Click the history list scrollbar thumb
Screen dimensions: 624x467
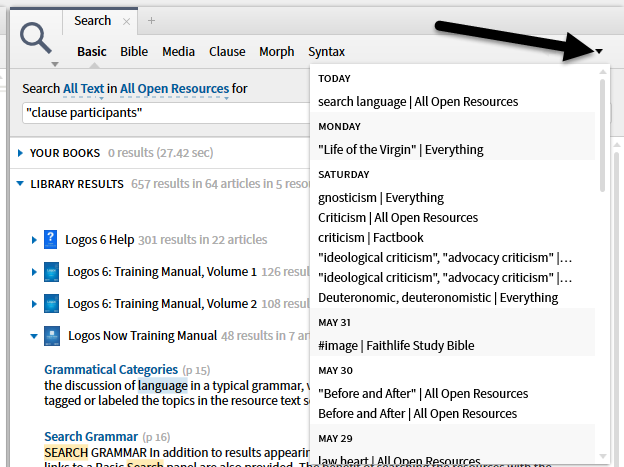click(603, 136)
